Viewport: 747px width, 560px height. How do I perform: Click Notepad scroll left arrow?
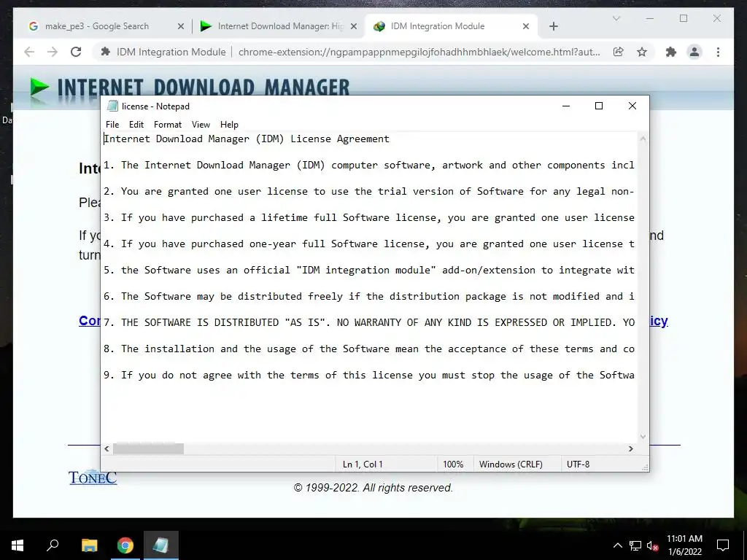[107, 448]
